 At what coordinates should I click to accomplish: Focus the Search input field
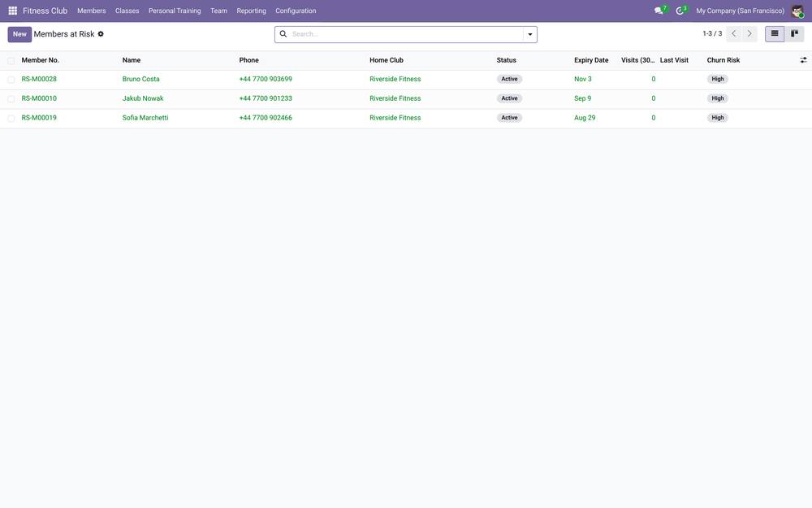point(407,34)
